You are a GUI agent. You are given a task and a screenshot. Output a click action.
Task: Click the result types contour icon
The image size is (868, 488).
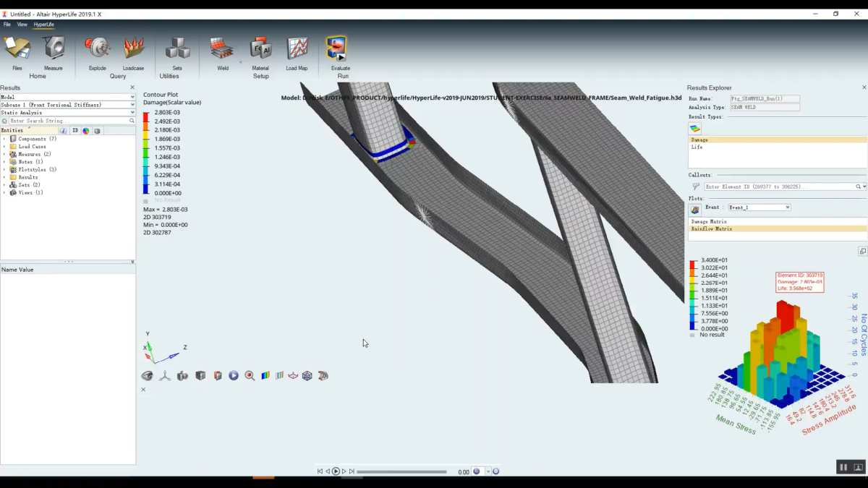[695, 129]
